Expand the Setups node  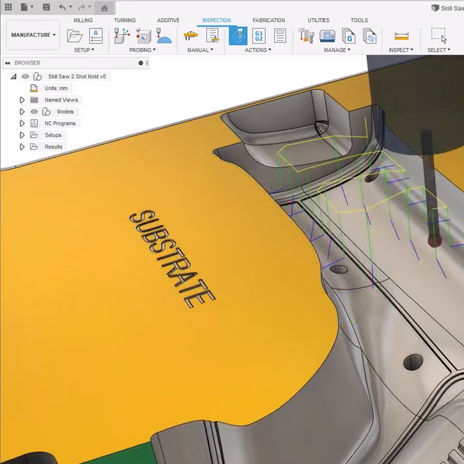pos(22,135)
